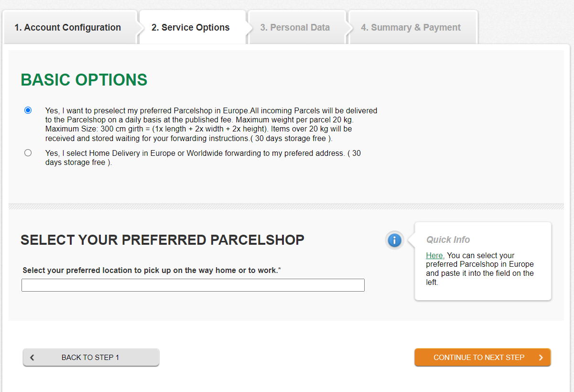Choose the Home Delivery radio option

[x=28, y=153]
